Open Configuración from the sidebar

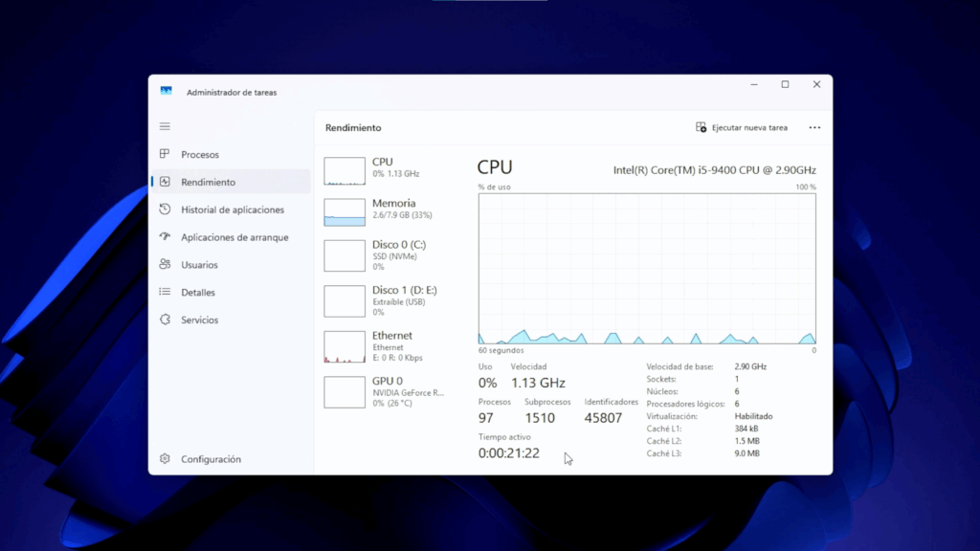pos(165,458)
